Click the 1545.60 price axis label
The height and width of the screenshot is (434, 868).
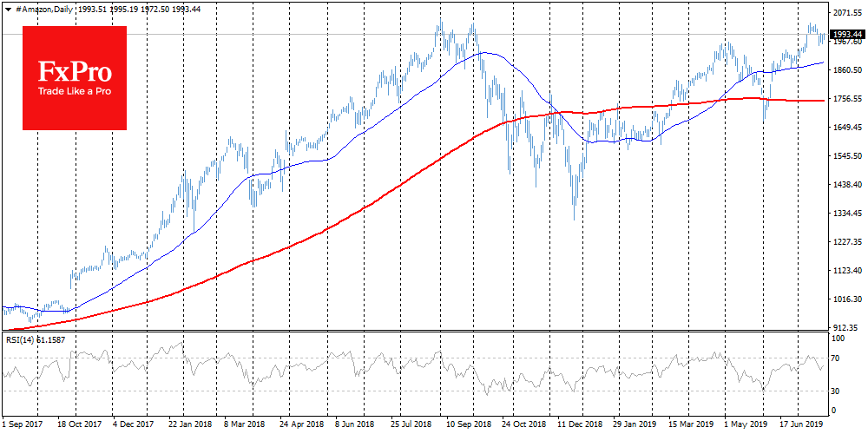[847, 156]
